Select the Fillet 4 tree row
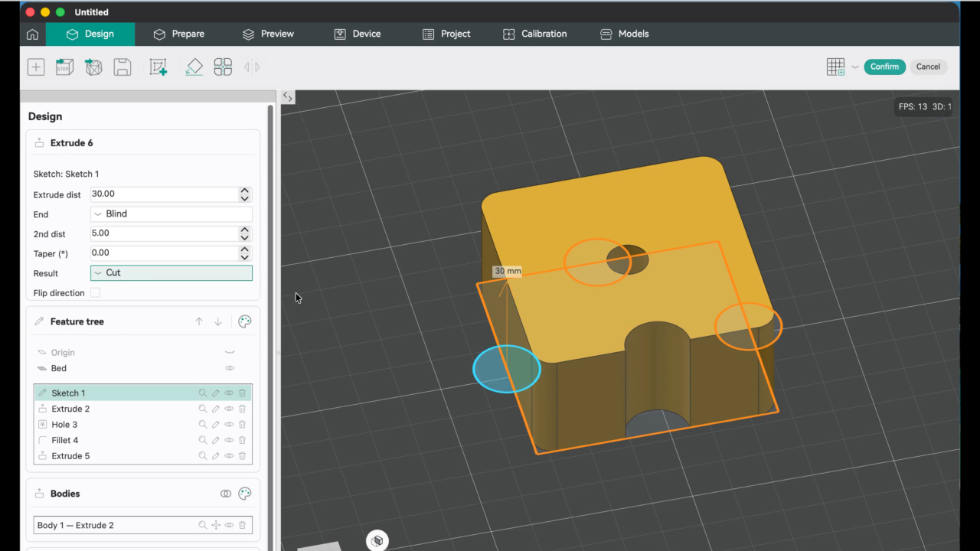 coord(143,441)
